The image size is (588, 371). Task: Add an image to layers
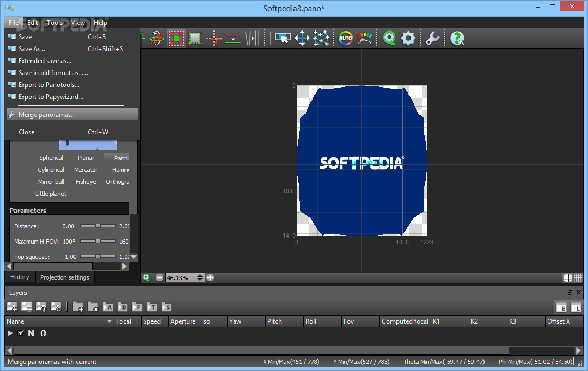(x=12, y=307)
